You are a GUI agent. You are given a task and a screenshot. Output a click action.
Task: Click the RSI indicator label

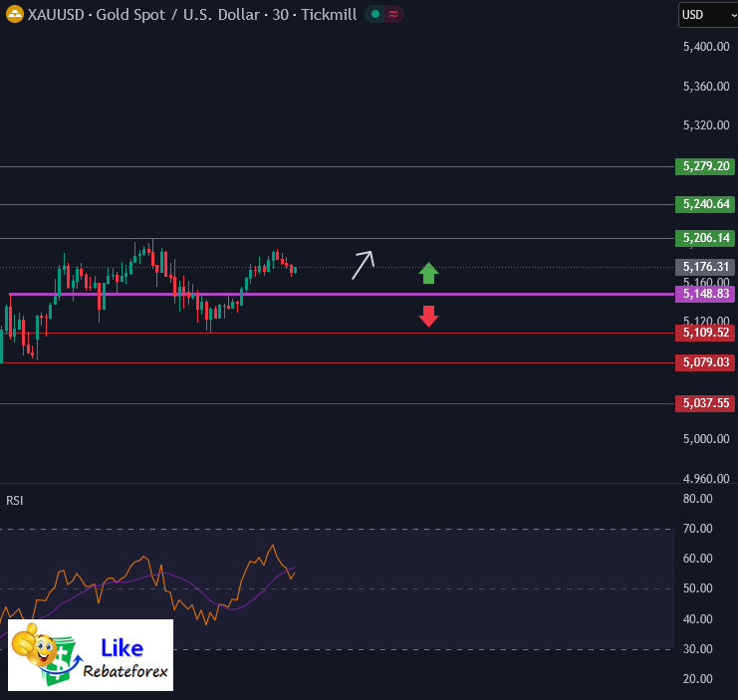coord(15,501)
